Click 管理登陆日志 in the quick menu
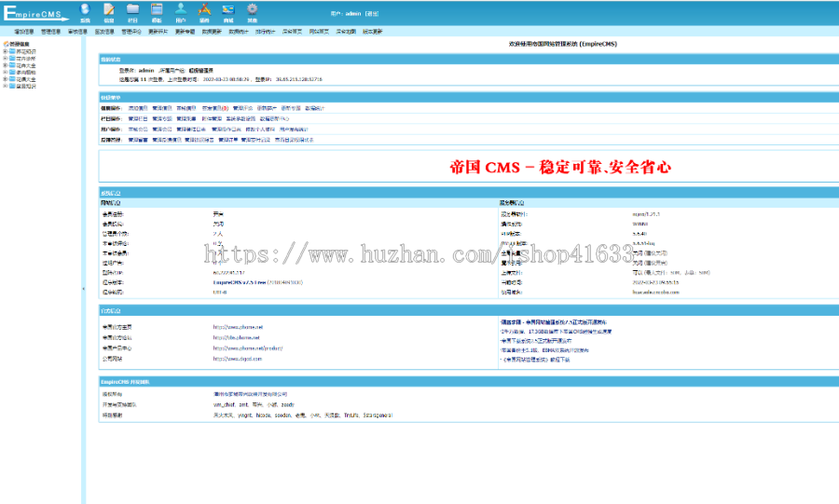 (x=191, y=129)
